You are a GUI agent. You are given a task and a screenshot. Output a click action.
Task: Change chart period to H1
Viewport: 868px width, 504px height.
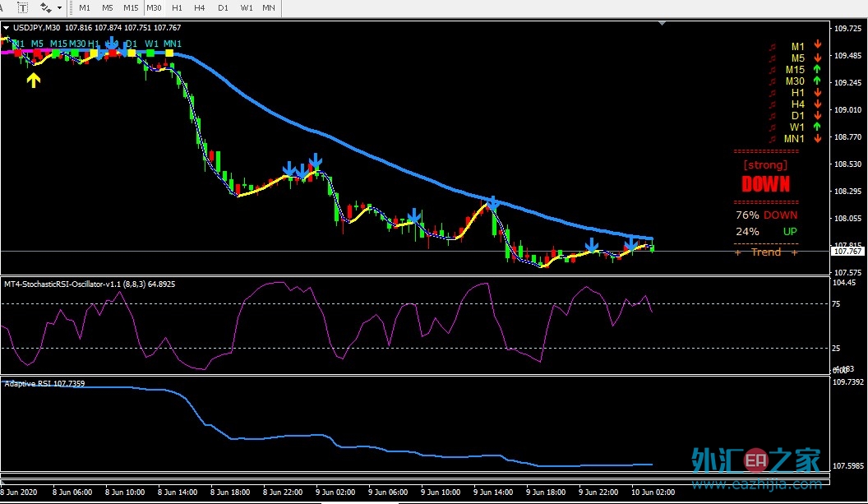tap(178, 7)
